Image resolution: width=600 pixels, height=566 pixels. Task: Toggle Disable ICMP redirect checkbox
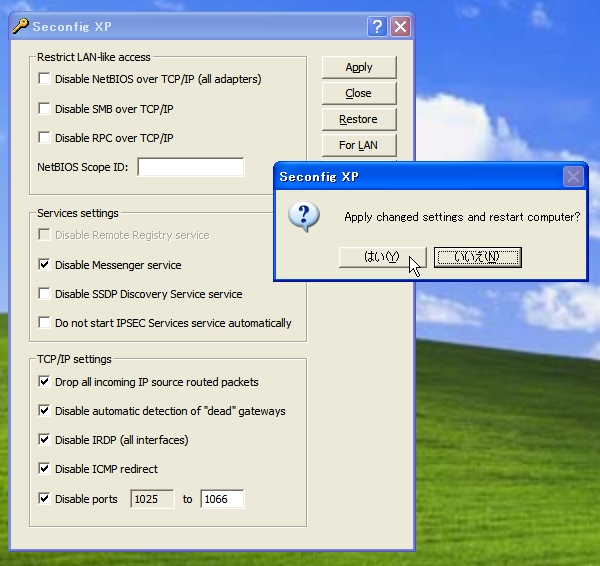44,469
